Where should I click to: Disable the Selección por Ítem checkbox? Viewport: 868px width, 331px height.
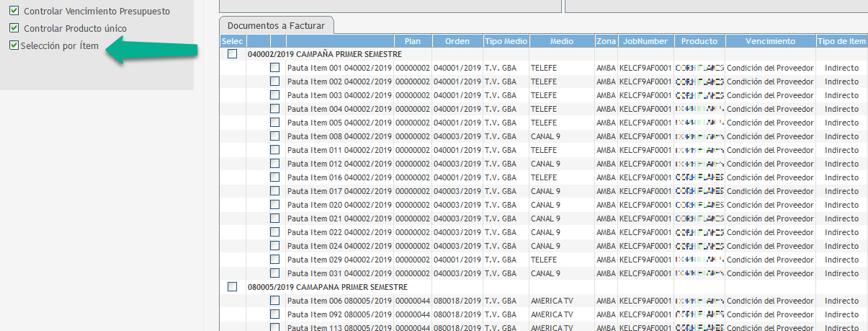pos(14,45)
